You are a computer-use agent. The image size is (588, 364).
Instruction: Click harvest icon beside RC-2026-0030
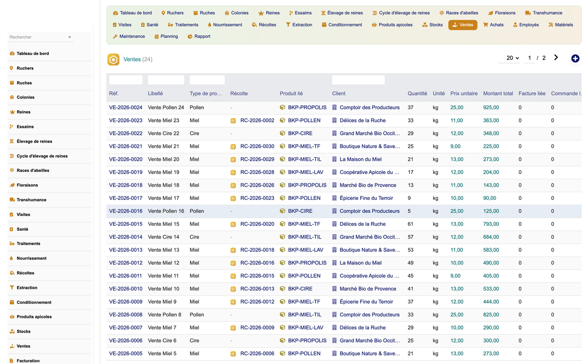233,146
